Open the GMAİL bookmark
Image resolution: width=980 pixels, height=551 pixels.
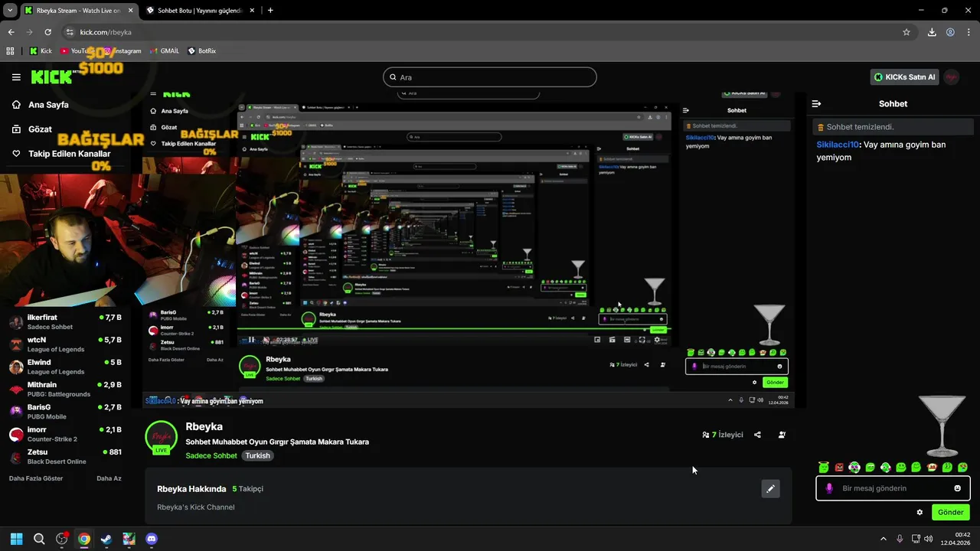pyautogui.click(x=165, y=51)
